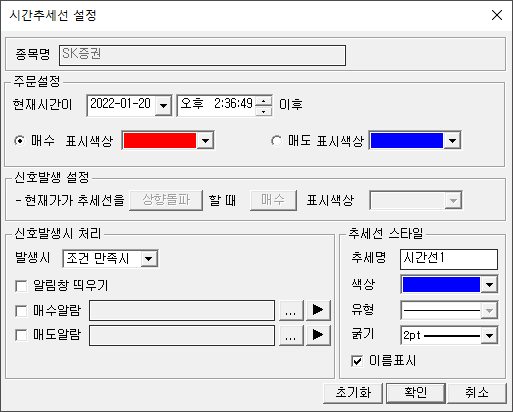Screen dimensions: 513x412
Task: Click the 확인 button
Action: pyautogui.click(x=416, y=393)
